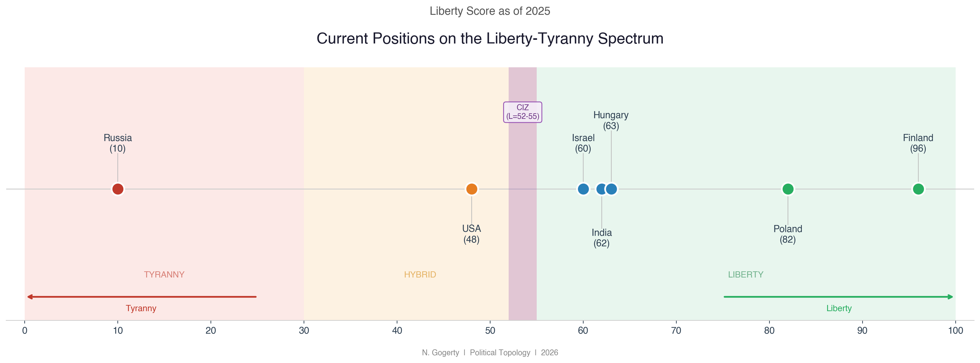Click the red Tyranny arrow line
The image size is (980, 363).
[x=141, y=297]
